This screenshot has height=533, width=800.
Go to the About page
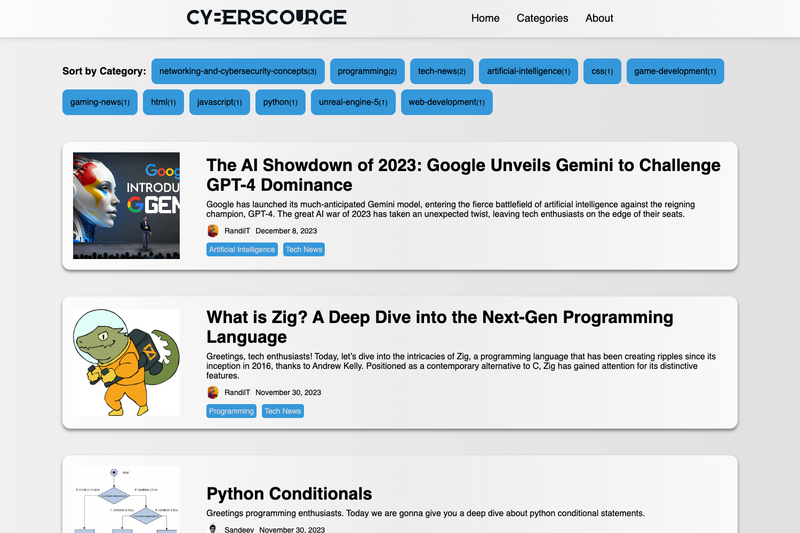coord(599,18)
